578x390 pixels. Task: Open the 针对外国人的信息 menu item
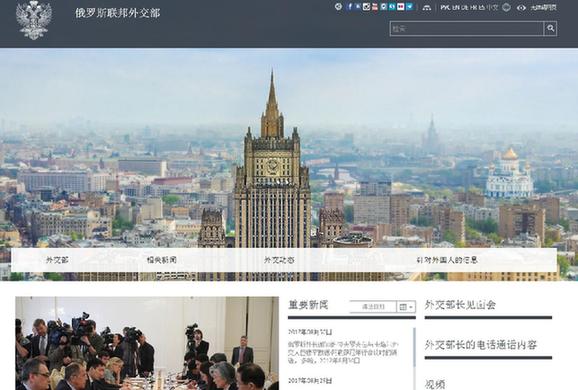[x=447, y=260]
